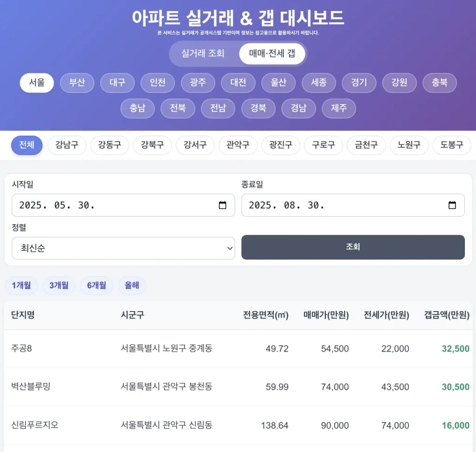This screenshot has height=452, width=476.
Task: Select the 세종 region chip
Action: [x=319, y=83]
